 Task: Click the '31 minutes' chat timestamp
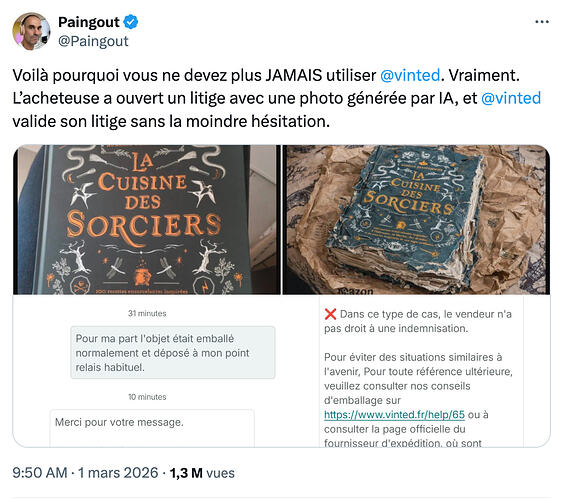[x=147, y=313]
